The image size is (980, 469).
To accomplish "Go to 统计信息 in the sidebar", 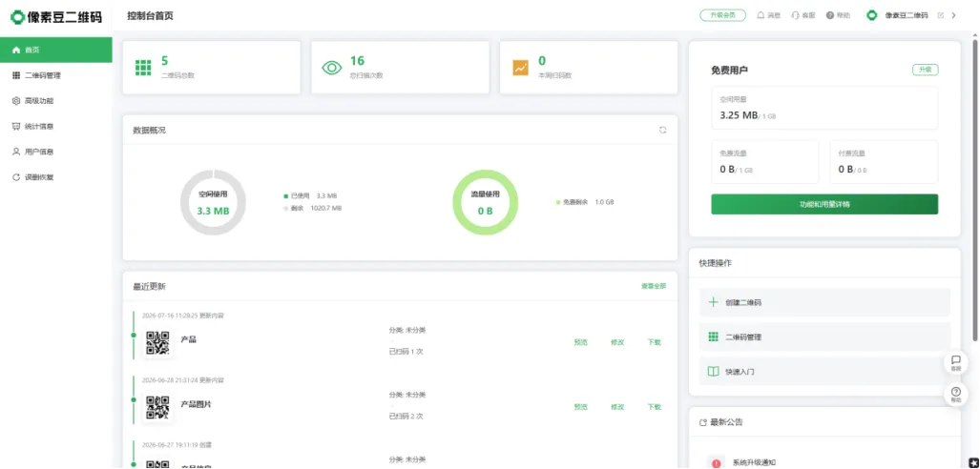I will [55, 127].
